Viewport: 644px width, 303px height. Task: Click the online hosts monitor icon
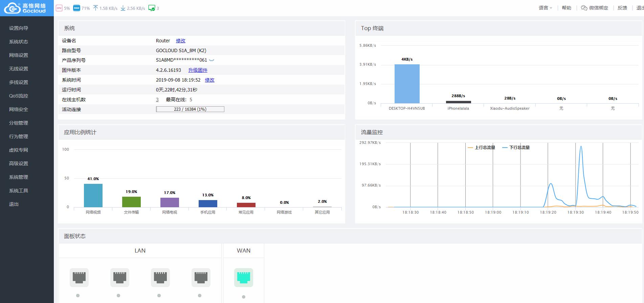tap(152, 8)
